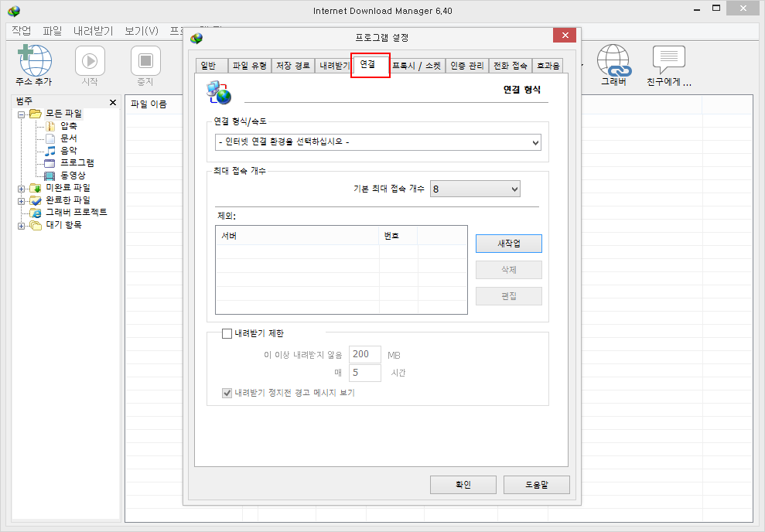This screenshot has width=765, height=532.
Task: Select the 대기 항목 folders icon
Action: click(35, 225)
